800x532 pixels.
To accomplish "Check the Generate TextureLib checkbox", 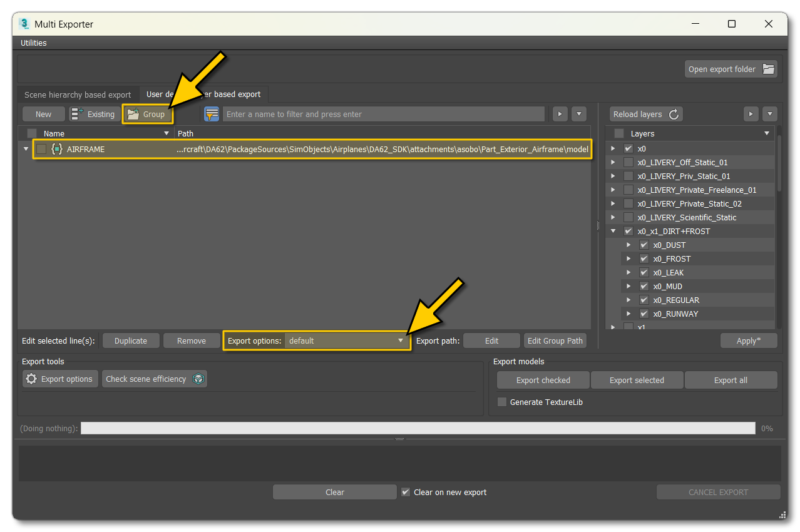I will (x=501, y=402).
